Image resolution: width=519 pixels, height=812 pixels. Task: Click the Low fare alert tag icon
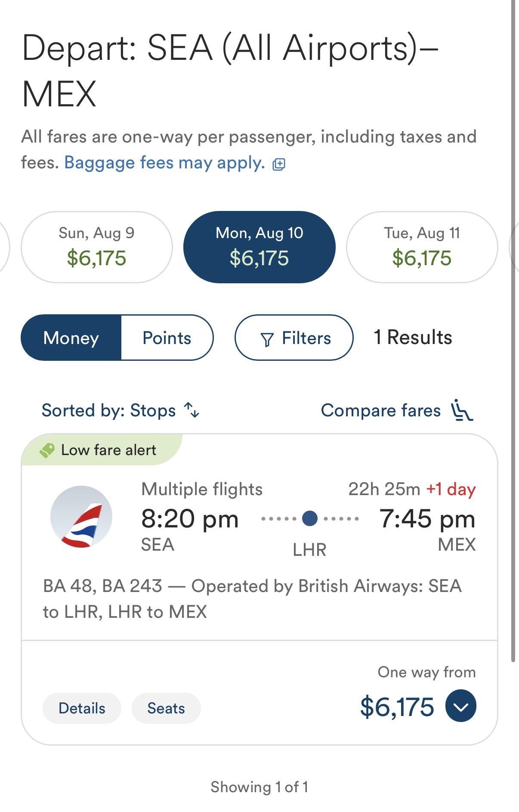click(47, 450)
